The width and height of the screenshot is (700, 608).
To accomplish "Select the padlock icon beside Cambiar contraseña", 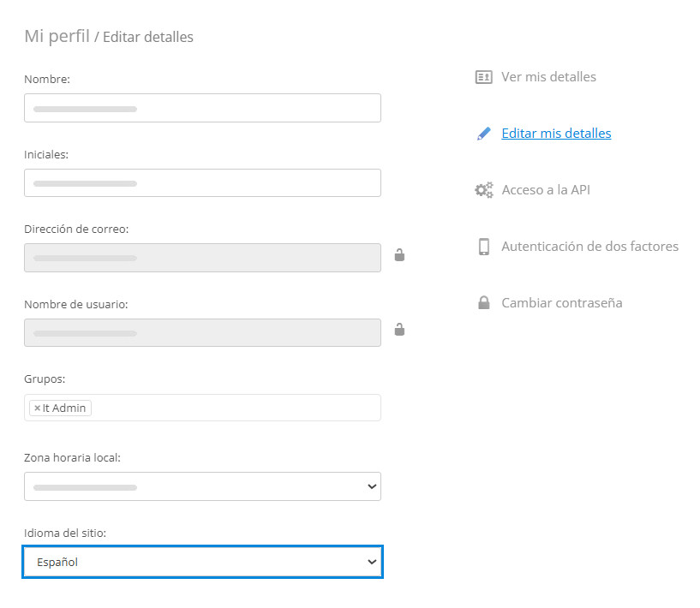I will click(x=483, y=302).
